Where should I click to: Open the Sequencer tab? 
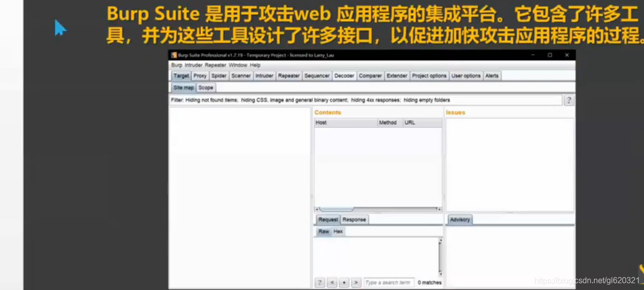coord(317,76)
